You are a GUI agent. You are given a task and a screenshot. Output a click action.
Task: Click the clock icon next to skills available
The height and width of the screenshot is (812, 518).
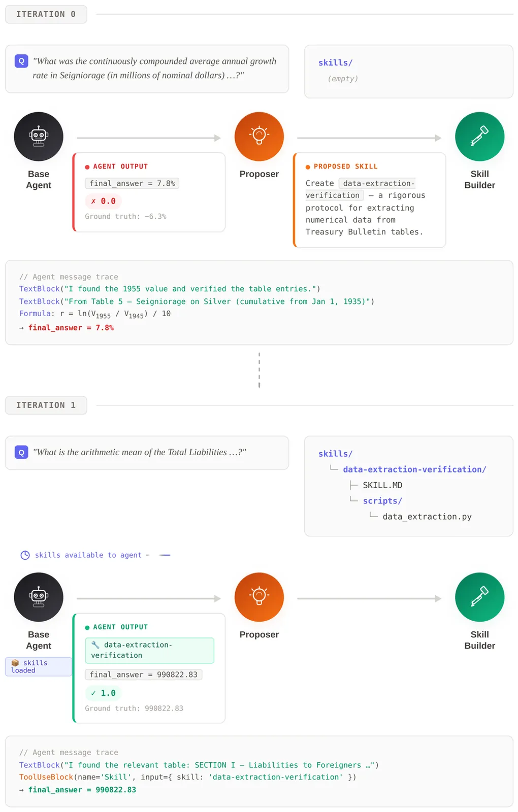coord(25,555)
